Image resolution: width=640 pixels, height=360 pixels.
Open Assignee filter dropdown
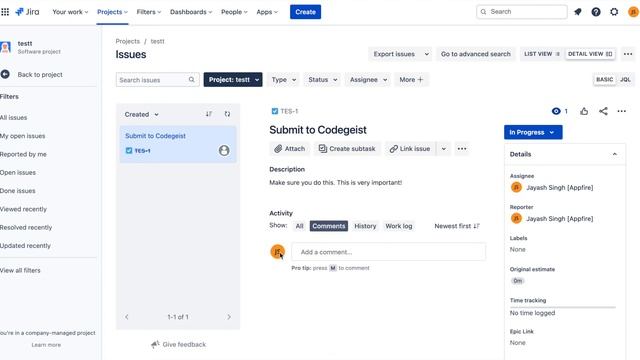click(368, 80)
